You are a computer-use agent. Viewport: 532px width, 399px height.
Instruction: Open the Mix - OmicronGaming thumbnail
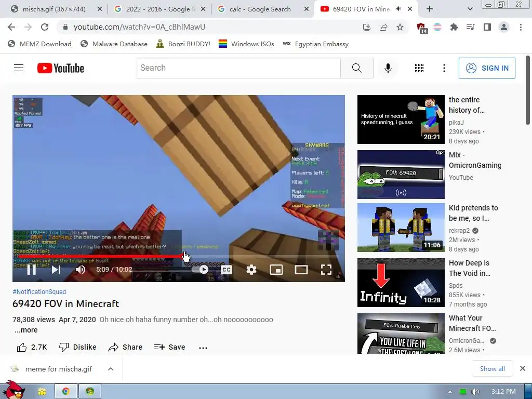(x=401, y=175)
